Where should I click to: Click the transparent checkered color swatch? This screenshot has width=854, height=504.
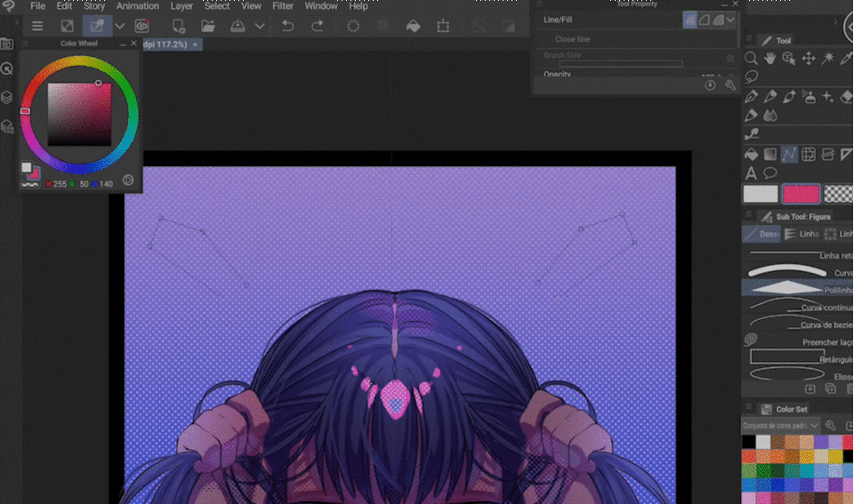pyautogui.click(x=839, y=194)
